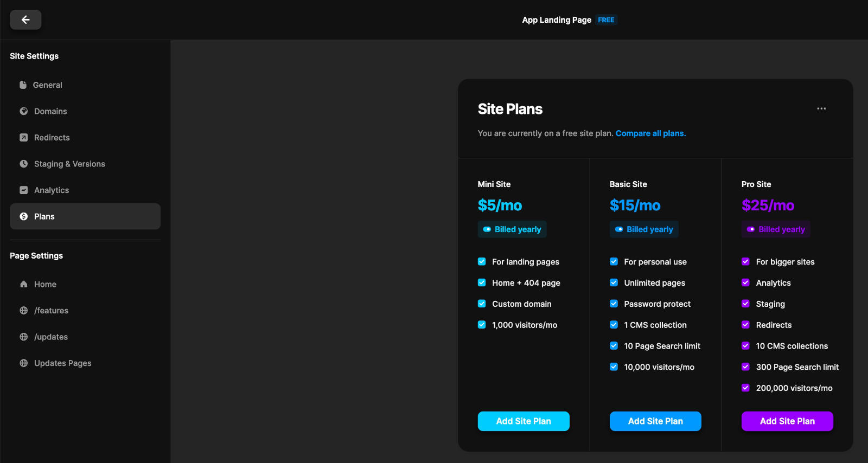This screenshot has height=463, width=868.
Task: Open the Compare all plans link
Action: pos(650,133)
